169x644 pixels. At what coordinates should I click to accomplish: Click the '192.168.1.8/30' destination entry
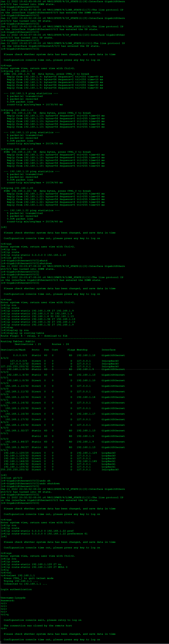pyautogui.click(x=18, y=380)
